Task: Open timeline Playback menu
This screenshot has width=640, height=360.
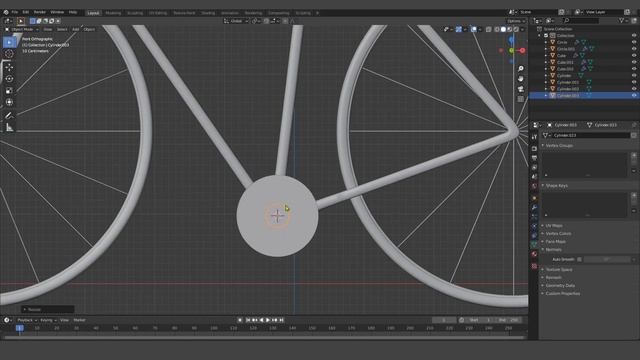Action: coord(27,320)
